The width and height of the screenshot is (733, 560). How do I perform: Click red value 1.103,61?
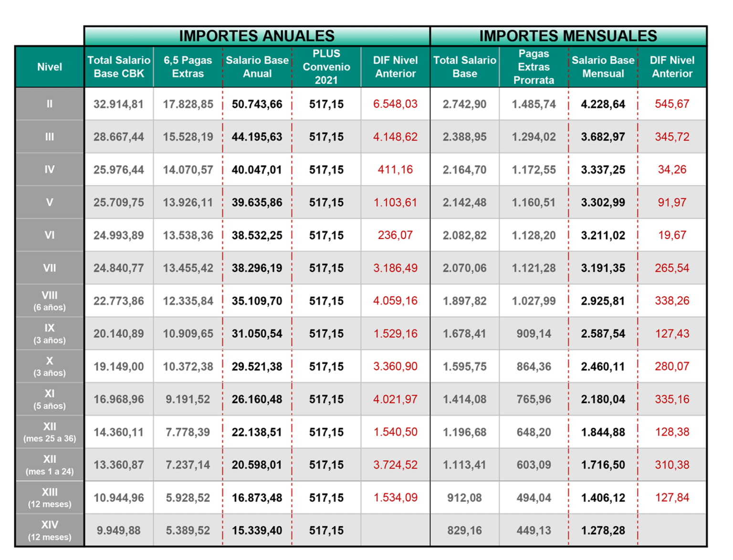coord(395,202)
